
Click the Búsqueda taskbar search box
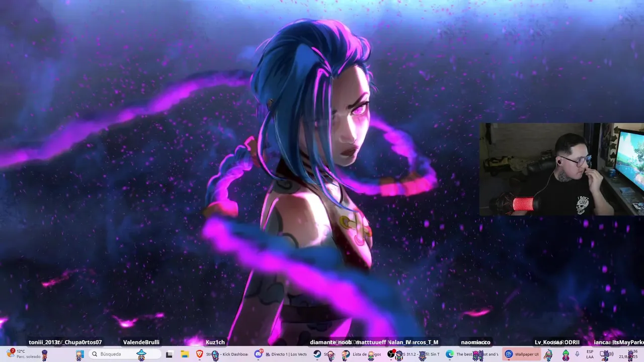(125, 354)
